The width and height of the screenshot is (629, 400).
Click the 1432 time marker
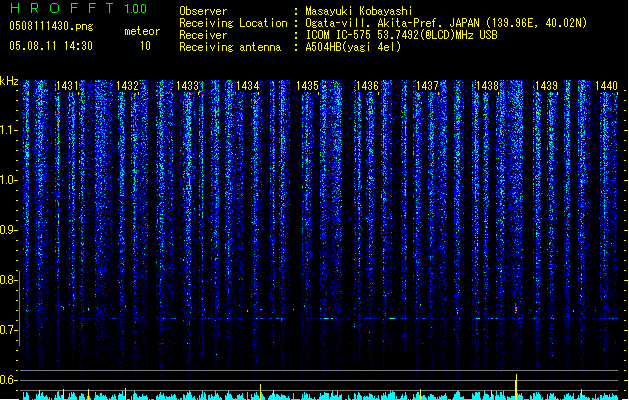point(127,86)
